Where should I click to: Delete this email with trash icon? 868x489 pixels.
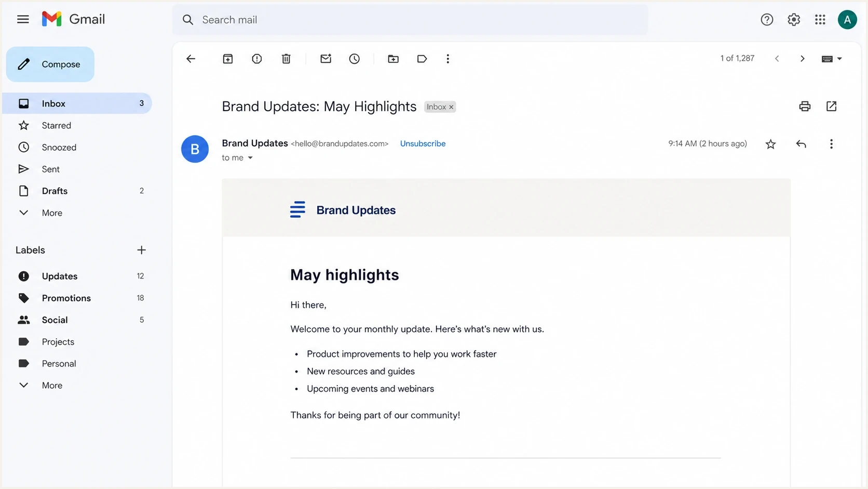[286, 59]
